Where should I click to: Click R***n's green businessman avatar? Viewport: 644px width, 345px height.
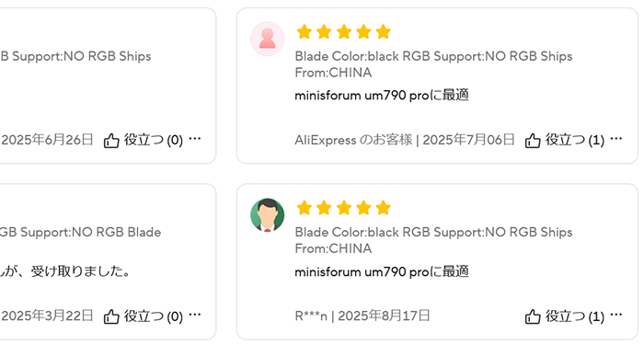(x=268, y=214)
